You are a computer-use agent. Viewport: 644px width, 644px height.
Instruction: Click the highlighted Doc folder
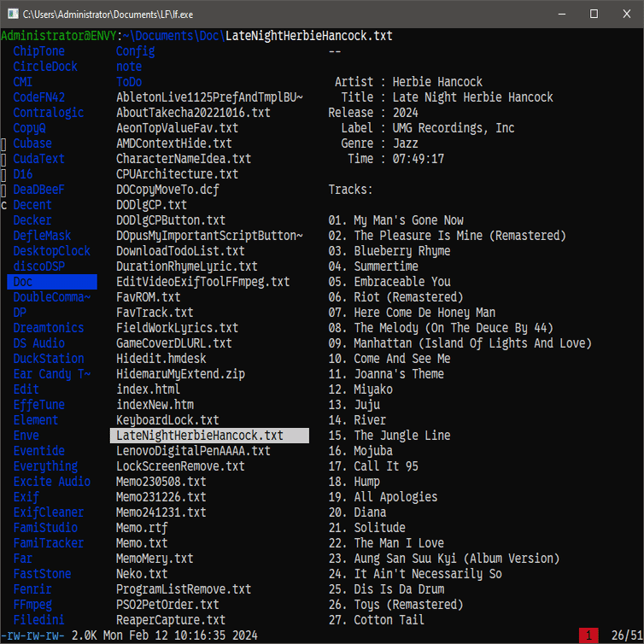coord(52,282)
